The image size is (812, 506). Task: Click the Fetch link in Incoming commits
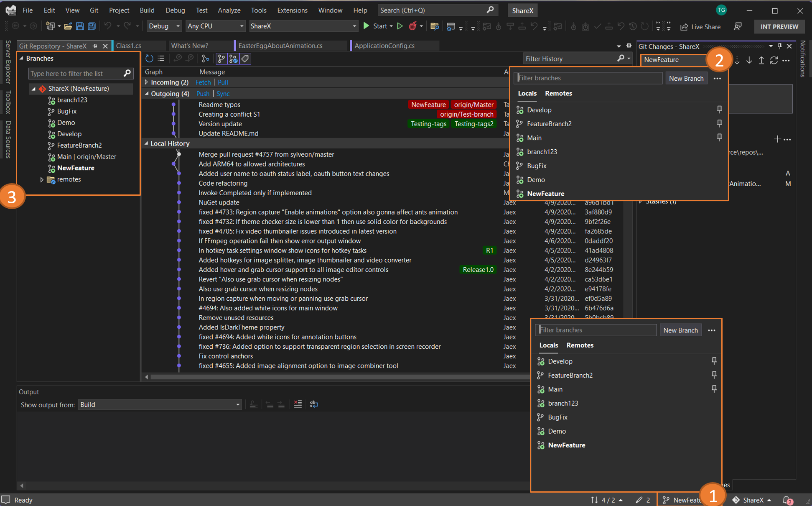(201, 82)
